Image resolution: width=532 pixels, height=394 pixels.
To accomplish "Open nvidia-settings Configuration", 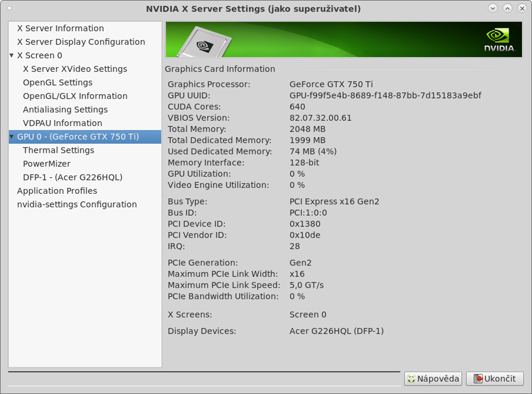I will click(x=77, y=205).
